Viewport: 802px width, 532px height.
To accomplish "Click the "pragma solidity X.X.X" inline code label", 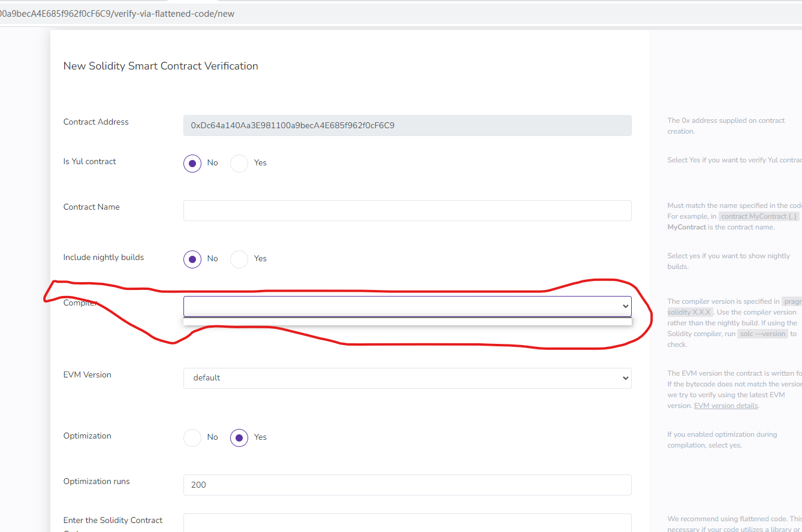I will 689,312.
